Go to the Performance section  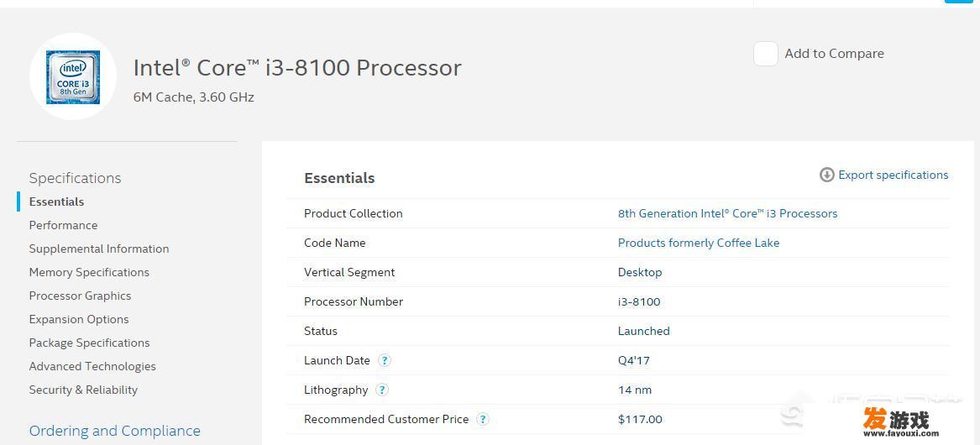63,225
